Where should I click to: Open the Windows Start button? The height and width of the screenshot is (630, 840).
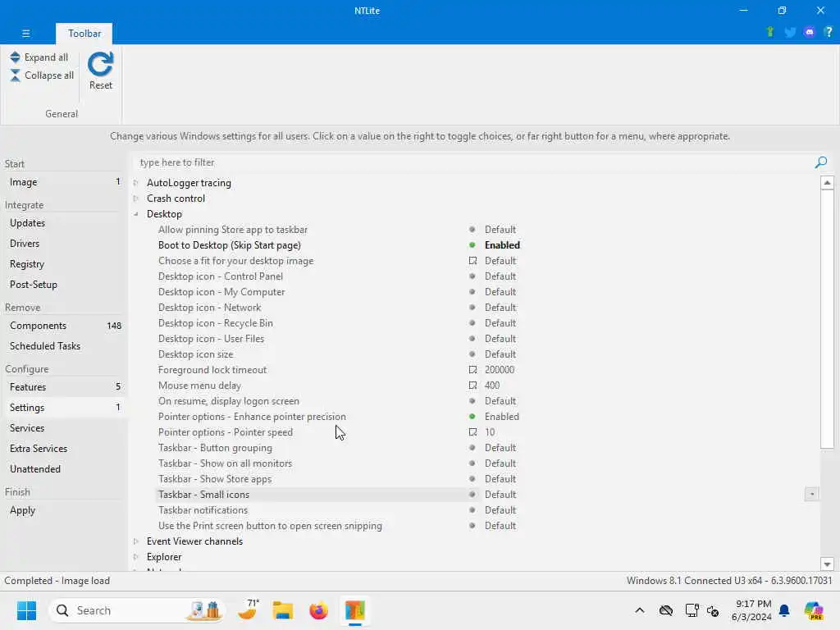[x=26, y=610]
